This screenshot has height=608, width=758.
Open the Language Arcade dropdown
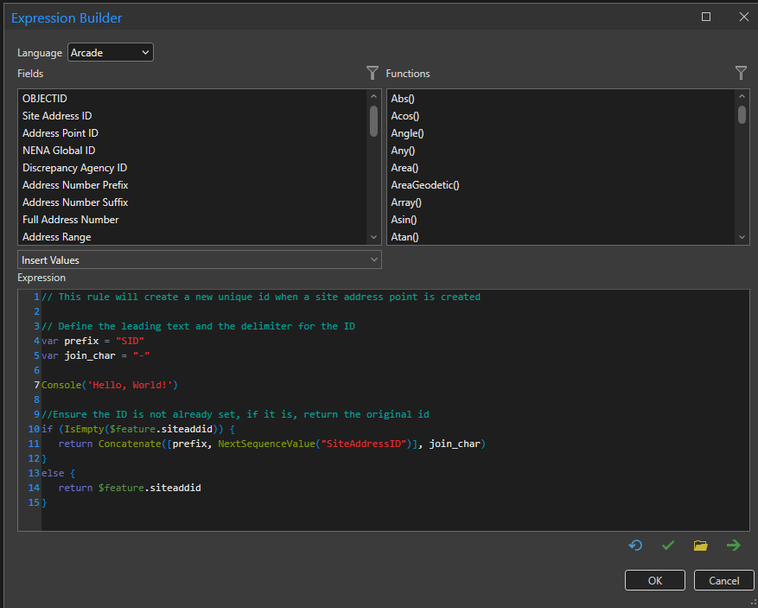tap(110, 52)
